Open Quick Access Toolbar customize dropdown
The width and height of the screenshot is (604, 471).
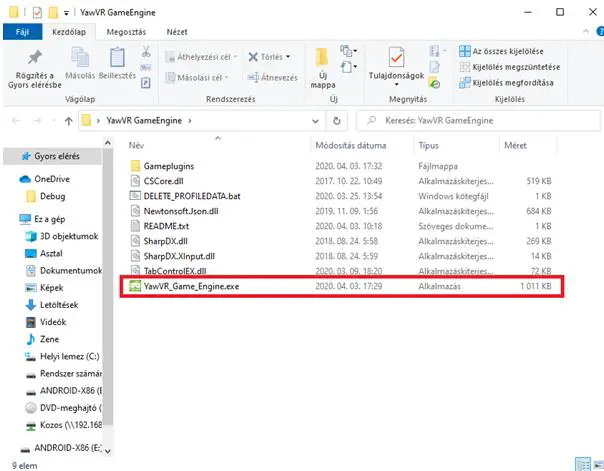(66, 13)
